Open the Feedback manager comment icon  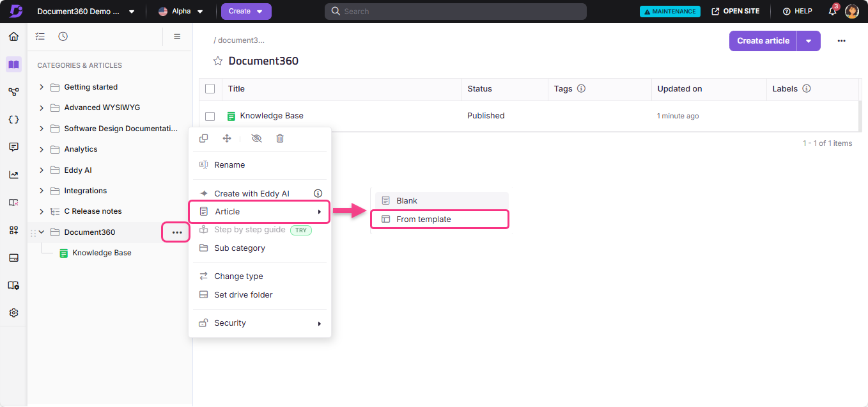[x=13, y=147]
